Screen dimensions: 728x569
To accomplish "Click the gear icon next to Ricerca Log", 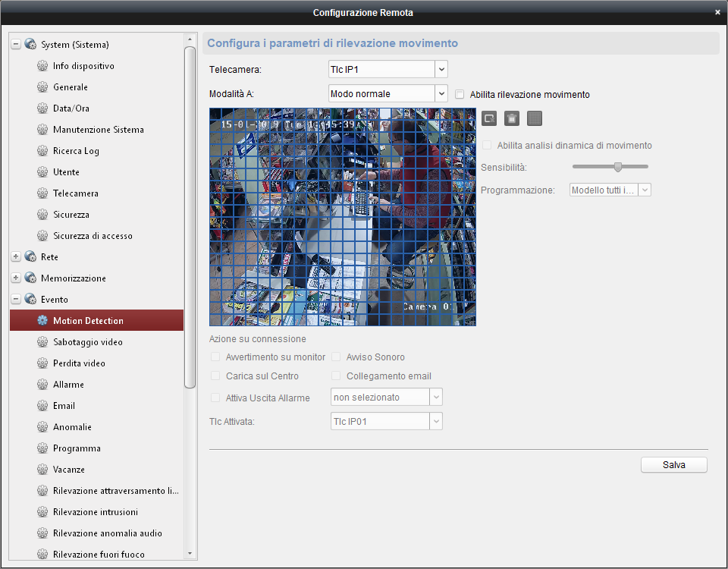I will 42,151.
